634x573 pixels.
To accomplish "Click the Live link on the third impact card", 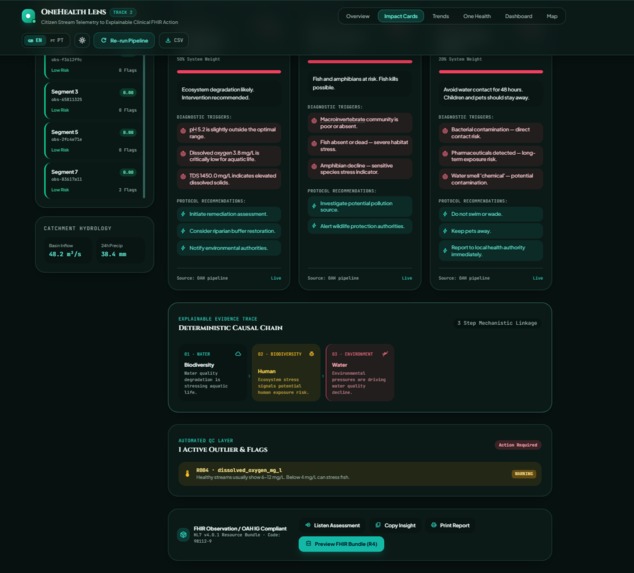I will 538,278.
